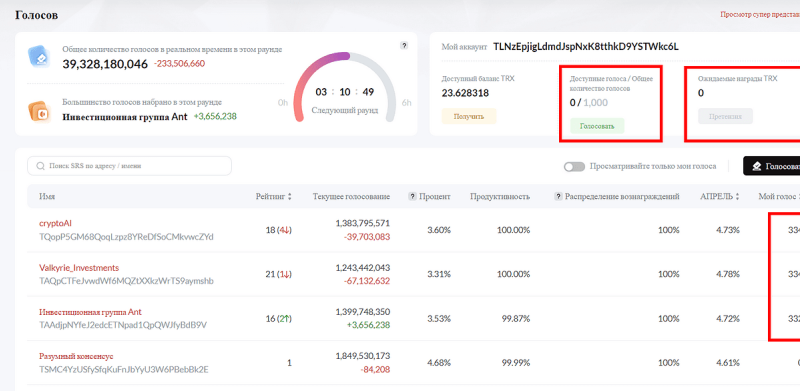This screenshot has height=391, width=800.
Task: Sort the list by Рейтинг column arrows
Action: tap(290, 197)
